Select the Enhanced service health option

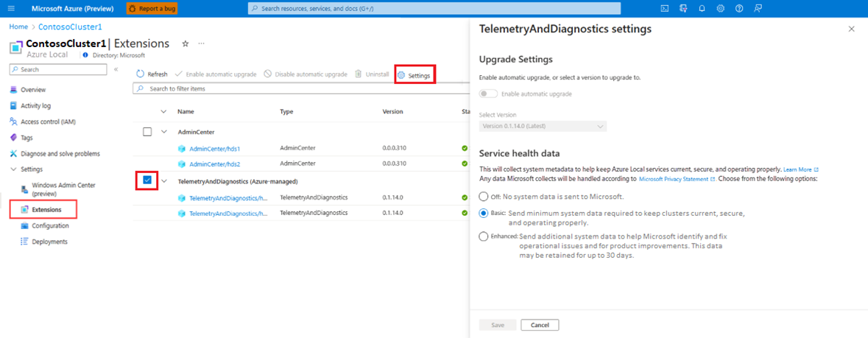point(484,236)
